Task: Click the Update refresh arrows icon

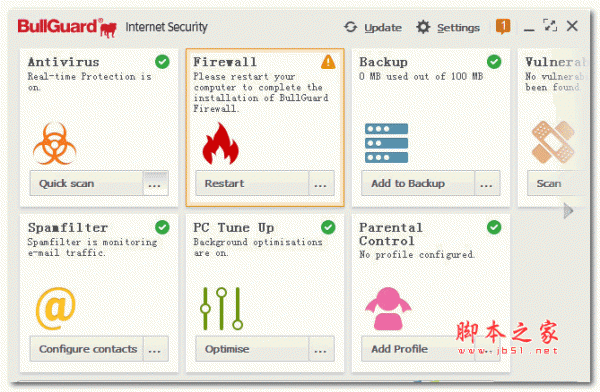Action: (351, 27)
